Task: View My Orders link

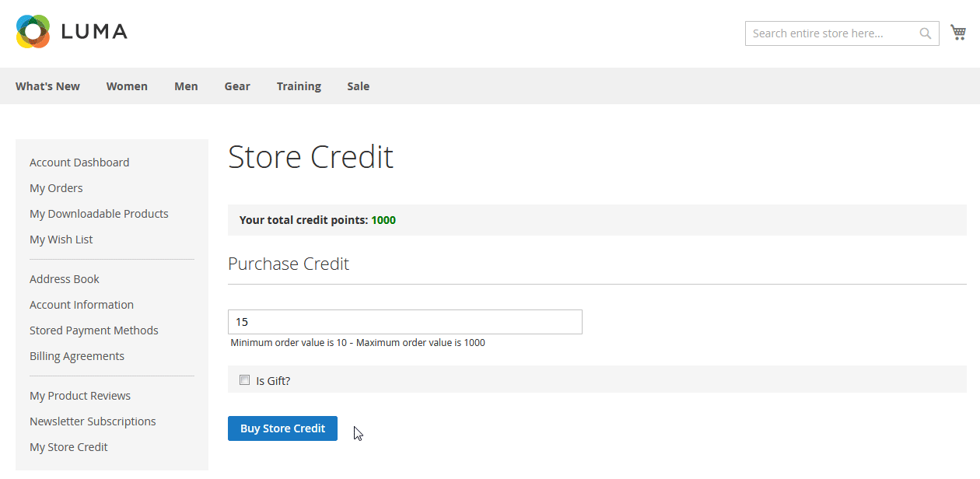Action: [56, 188]
